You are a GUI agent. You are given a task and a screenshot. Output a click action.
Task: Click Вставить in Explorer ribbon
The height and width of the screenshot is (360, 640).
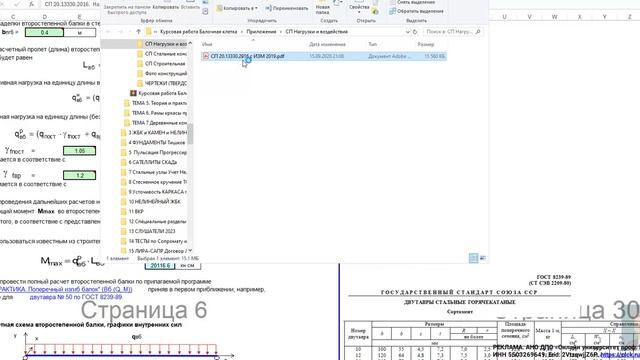[190, 7]
